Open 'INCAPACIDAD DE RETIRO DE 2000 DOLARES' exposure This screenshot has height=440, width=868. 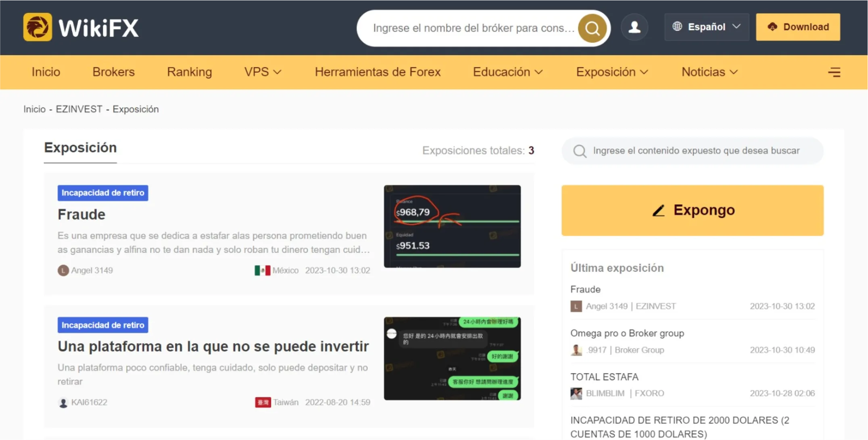(680, 427)
